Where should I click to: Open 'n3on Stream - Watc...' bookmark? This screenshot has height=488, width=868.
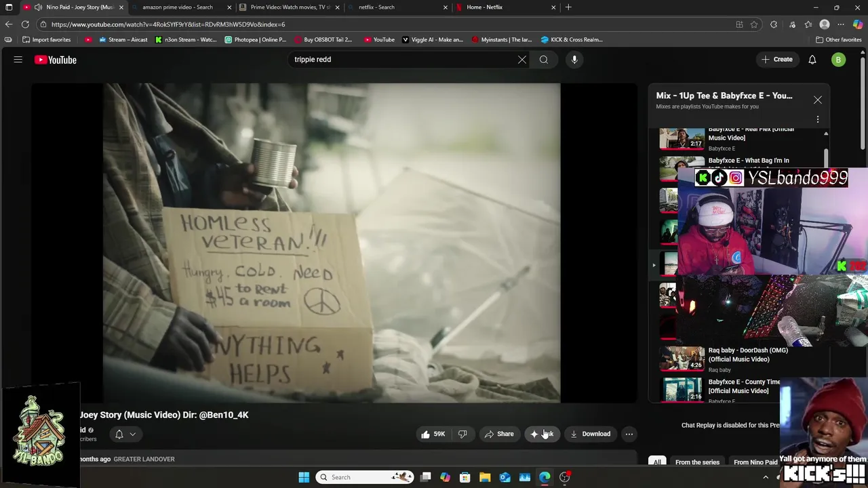186,40
